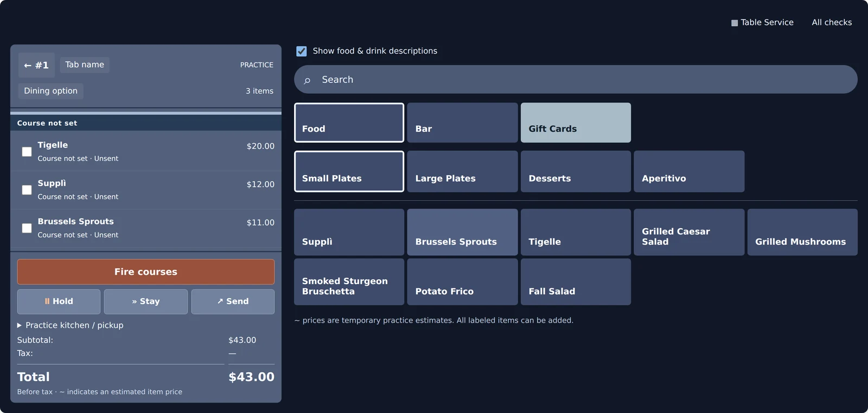
Task: Open the Dining option selector
Action: tap(50, 91)
